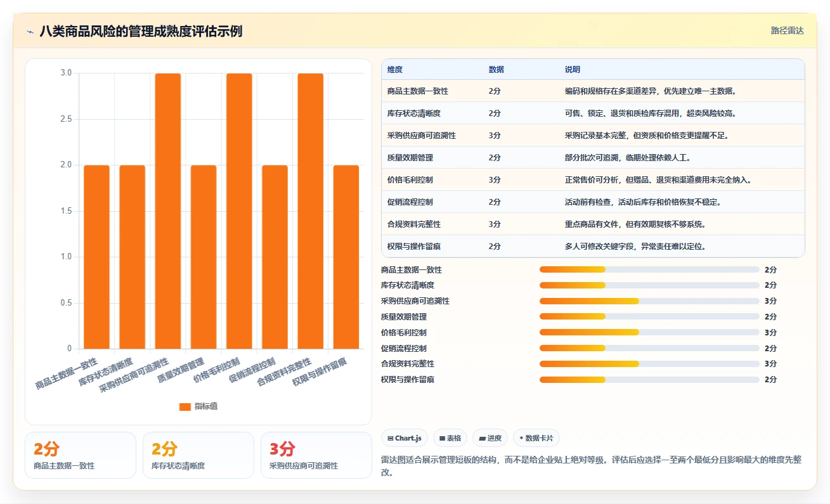Click the 数据 column header
Screen dimensions: 830x504
click(x=496, y=70)
